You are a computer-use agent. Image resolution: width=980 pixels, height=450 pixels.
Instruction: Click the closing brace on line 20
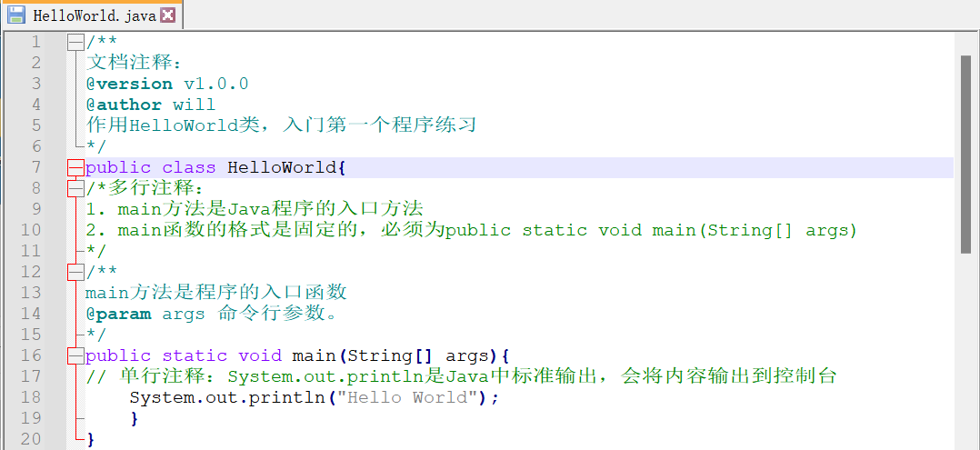[91, 439]
